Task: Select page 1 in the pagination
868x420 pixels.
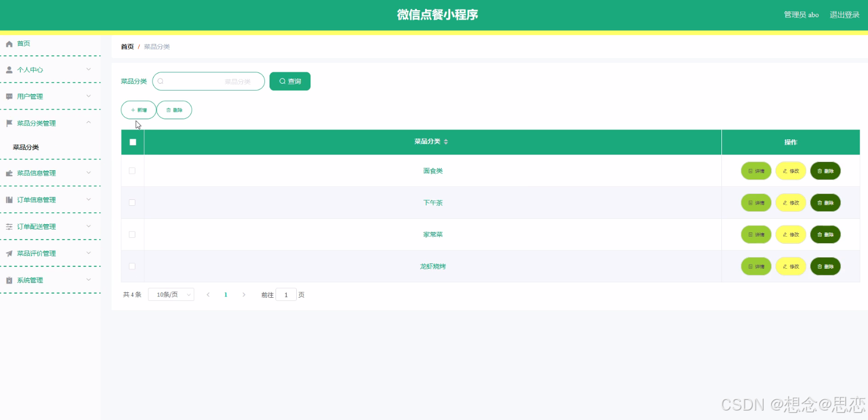Action: tap(226, 295)
